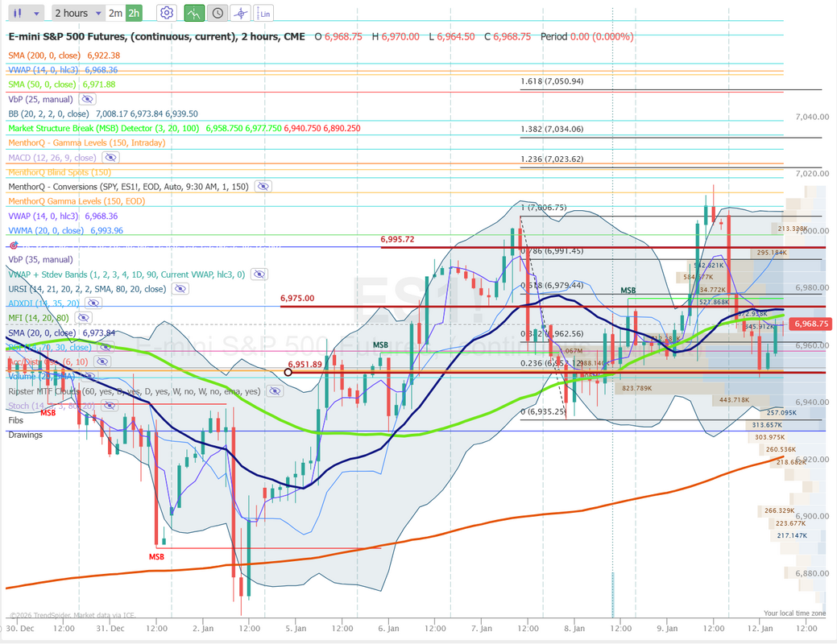Toggle visibility of MenthorQ Conversions indicator

[263, 187]
